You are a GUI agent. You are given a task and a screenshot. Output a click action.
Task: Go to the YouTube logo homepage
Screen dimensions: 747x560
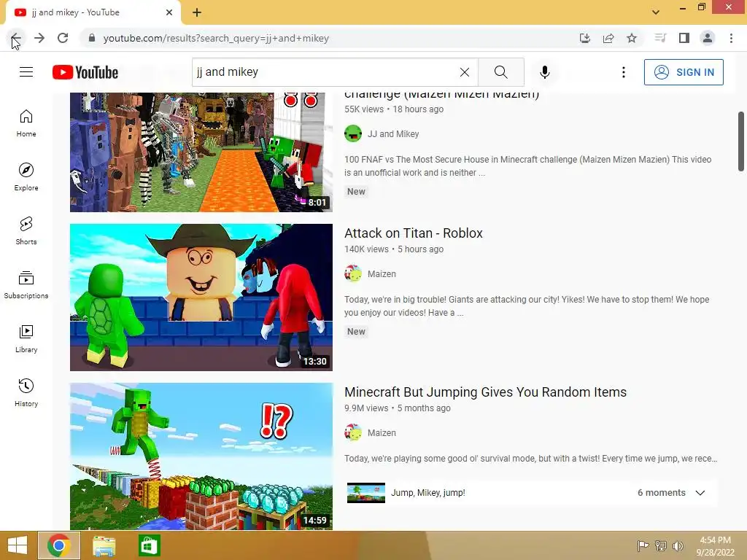[85, 72]
